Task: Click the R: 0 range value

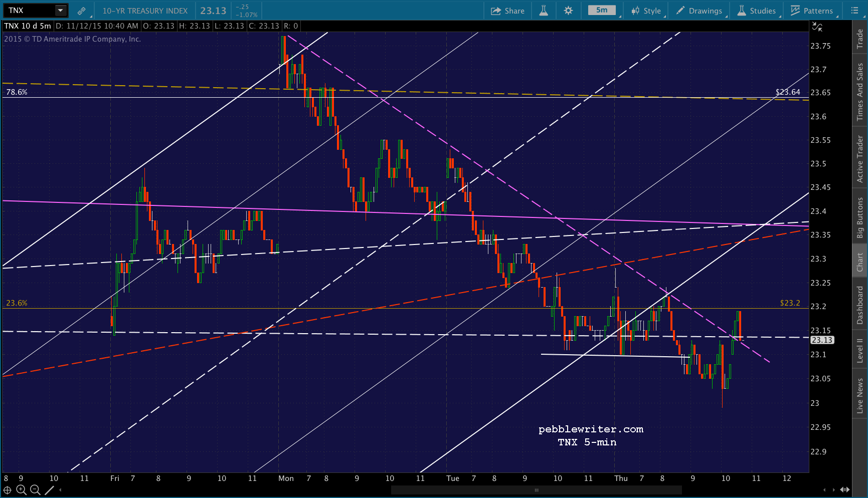Action: pyautogui.click(x=291, y=26)
